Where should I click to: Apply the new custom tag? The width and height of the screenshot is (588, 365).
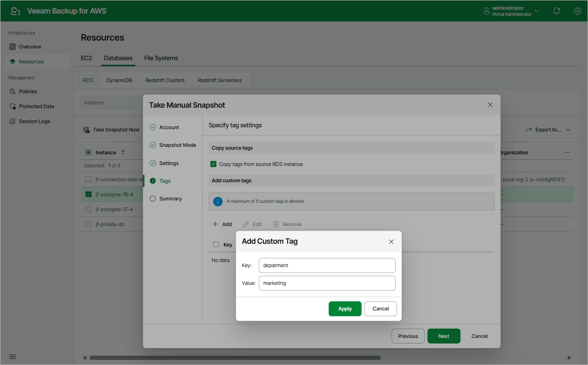[345, 309]
